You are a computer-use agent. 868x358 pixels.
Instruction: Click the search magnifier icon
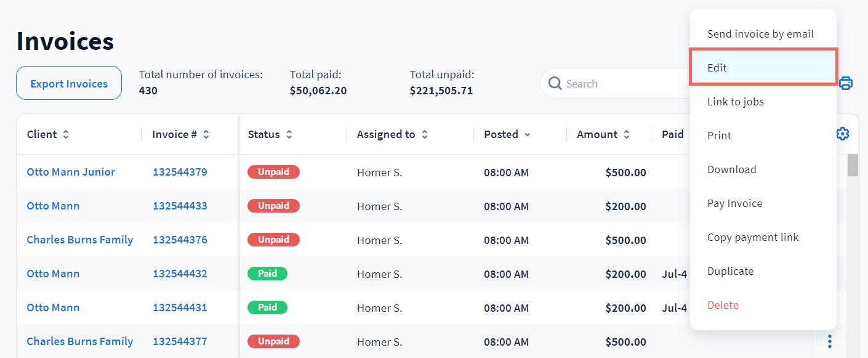(555, 83)
